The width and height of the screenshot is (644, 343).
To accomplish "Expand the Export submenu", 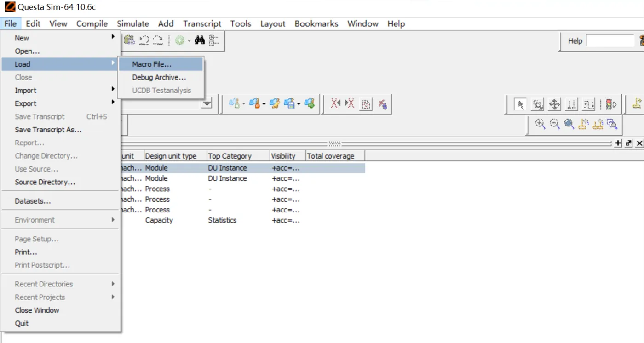I will coord(61,103).
